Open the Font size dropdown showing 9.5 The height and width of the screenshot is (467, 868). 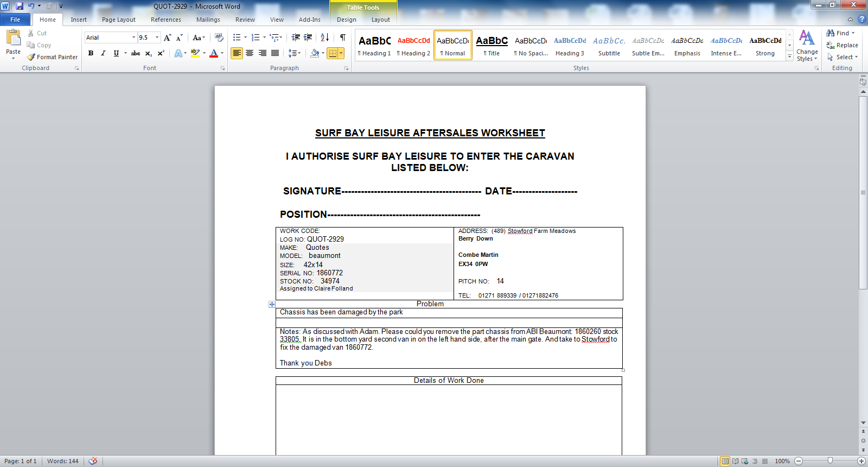coord(157,37)
